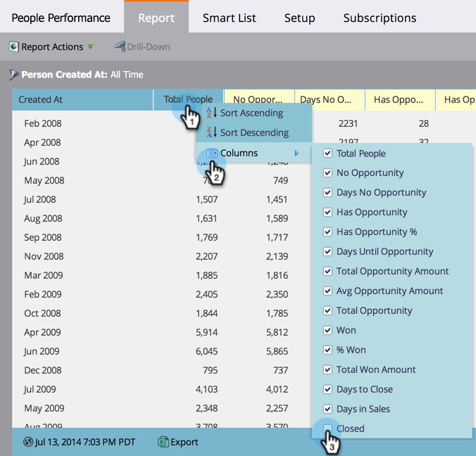Enable the Closed column checkbox
This screenshot has width=476, height=456.
coord(327,429)
